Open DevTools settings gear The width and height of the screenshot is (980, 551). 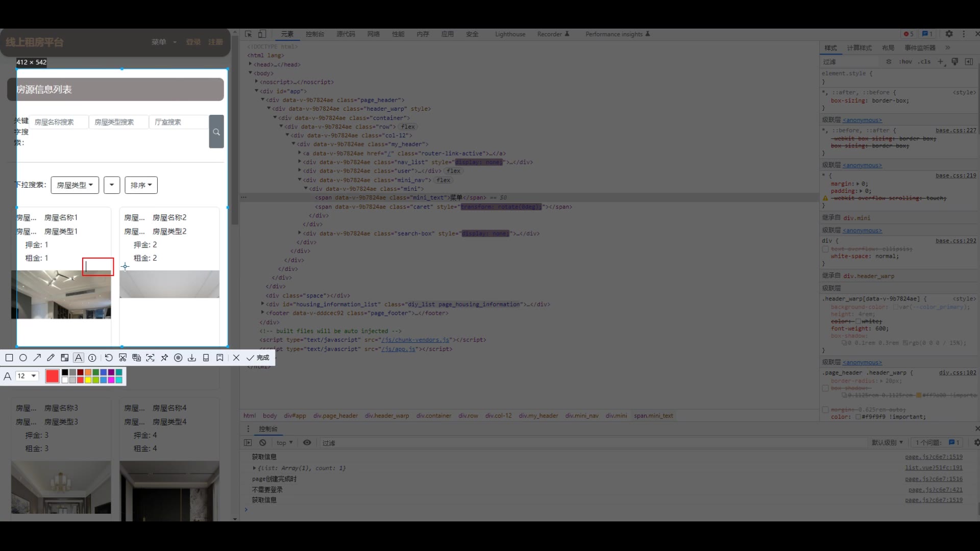(949, 34)
